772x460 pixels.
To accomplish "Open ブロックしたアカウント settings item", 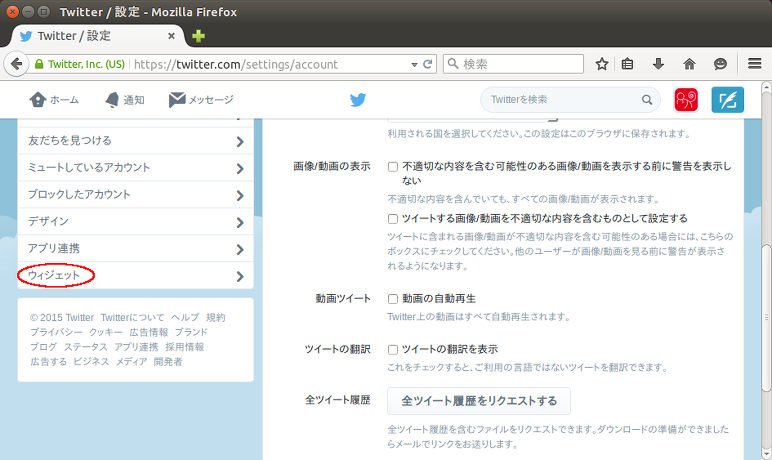I will click(135, 195).
